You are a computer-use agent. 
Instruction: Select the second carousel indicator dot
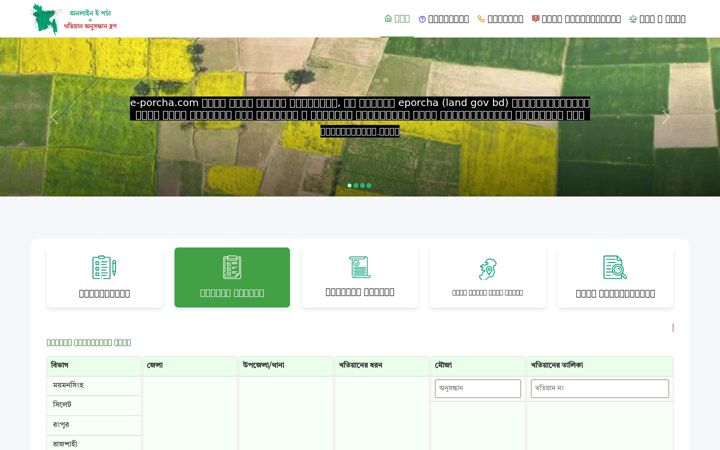click(356, 186)
